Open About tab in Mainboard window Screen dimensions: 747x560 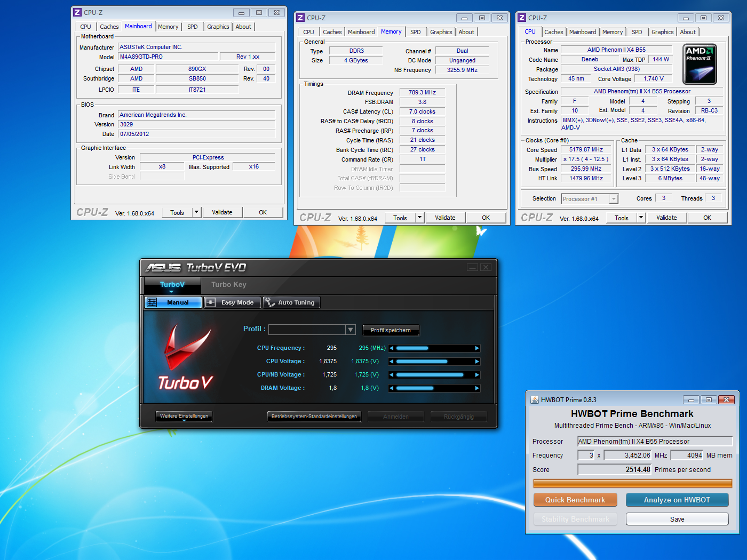tap(243, 27)
